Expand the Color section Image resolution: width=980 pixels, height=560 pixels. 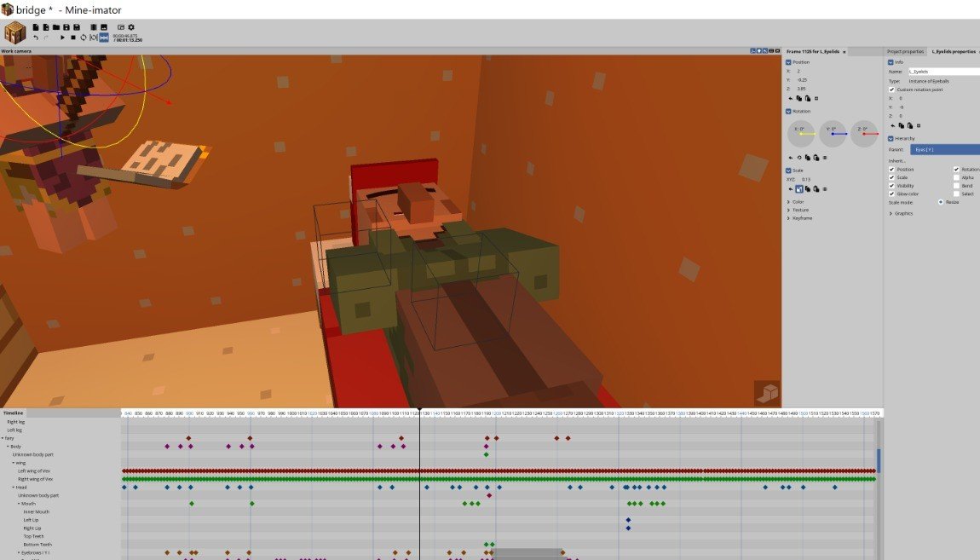[788, 202]
